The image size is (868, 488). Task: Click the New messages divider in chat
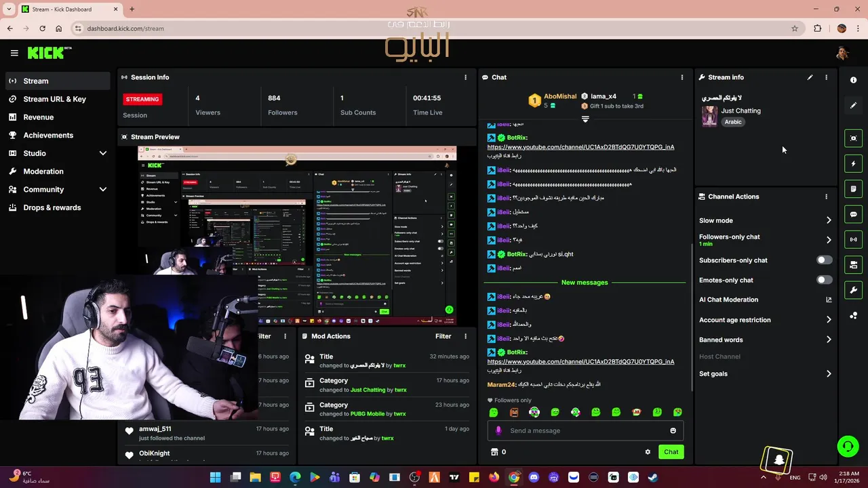pyautogui.click(x=585, y=282)
